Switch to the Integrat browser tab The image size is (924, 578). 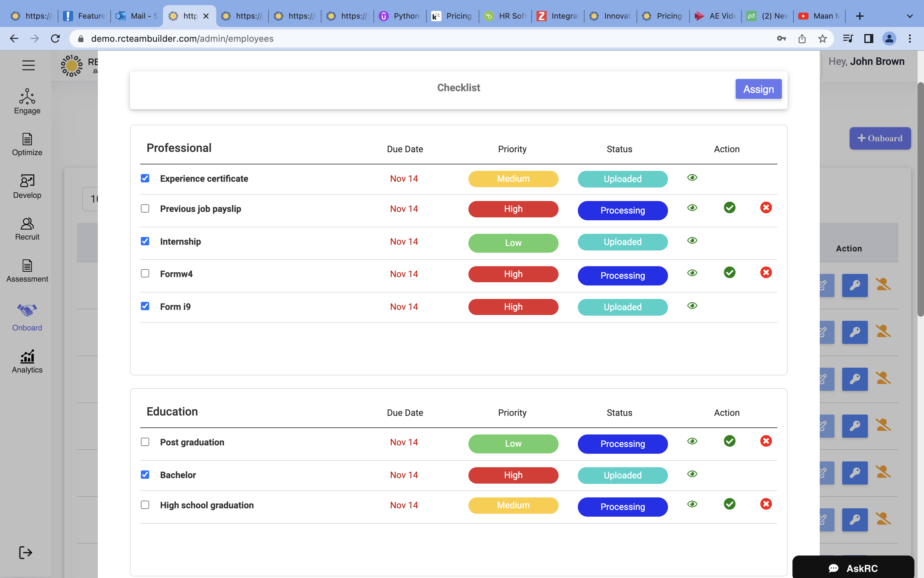558,16
